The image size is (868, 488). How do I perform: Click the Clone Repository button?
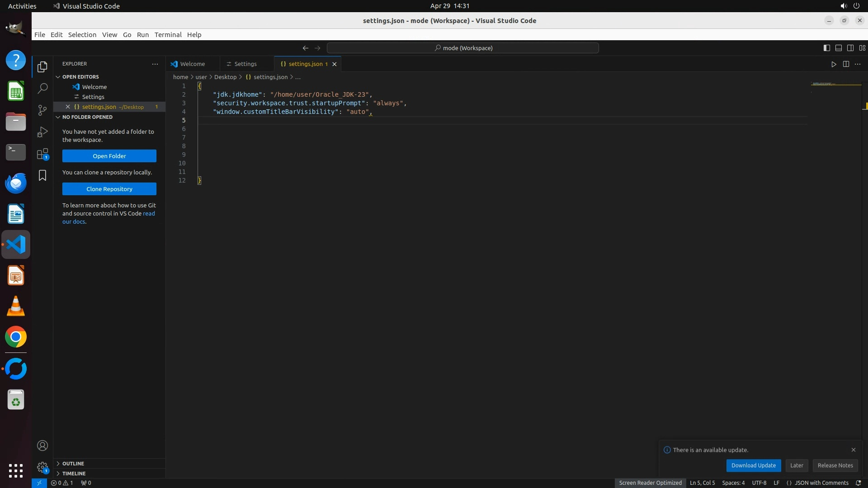[x=109, y=189]
